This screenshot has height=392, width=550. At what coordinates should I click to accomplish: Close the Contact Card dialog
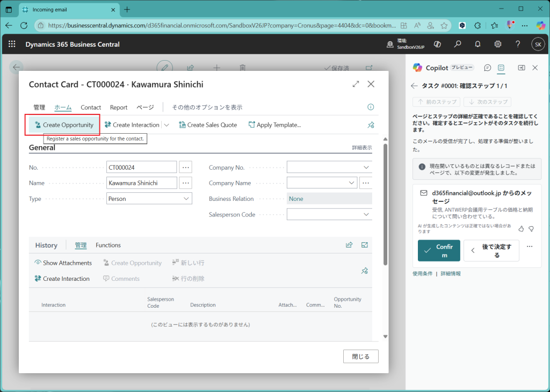point(371,84)
